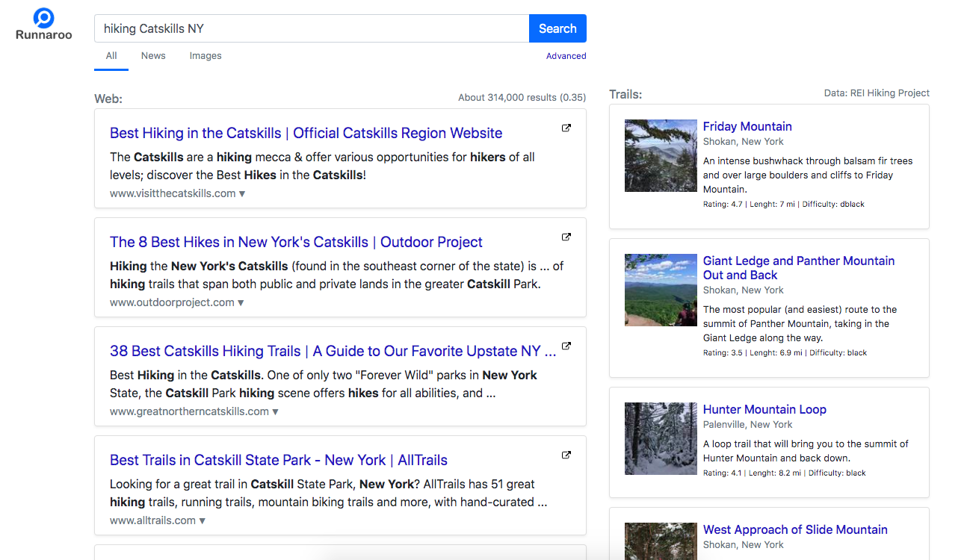Open external link icon for 38 Best Catskills result
Image resolution: width=970 pixels, height=560 pixels.
click(x=566, y=346)
